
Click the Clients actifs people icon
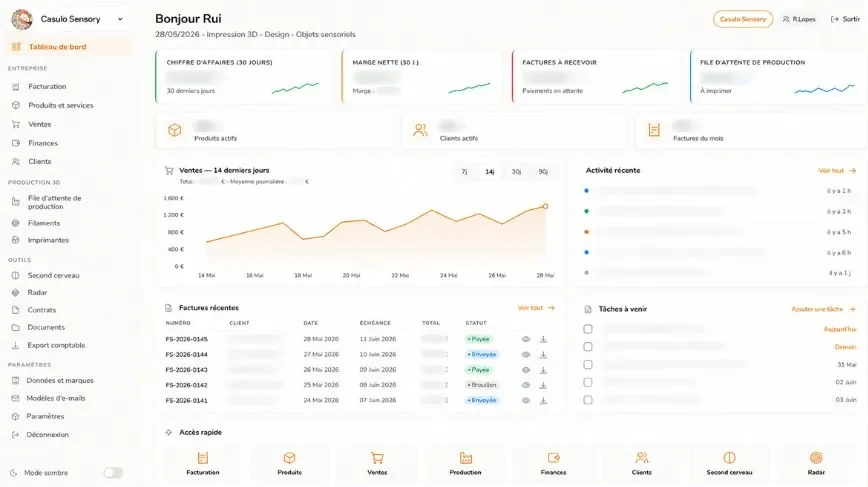click(x=420, y=130)
